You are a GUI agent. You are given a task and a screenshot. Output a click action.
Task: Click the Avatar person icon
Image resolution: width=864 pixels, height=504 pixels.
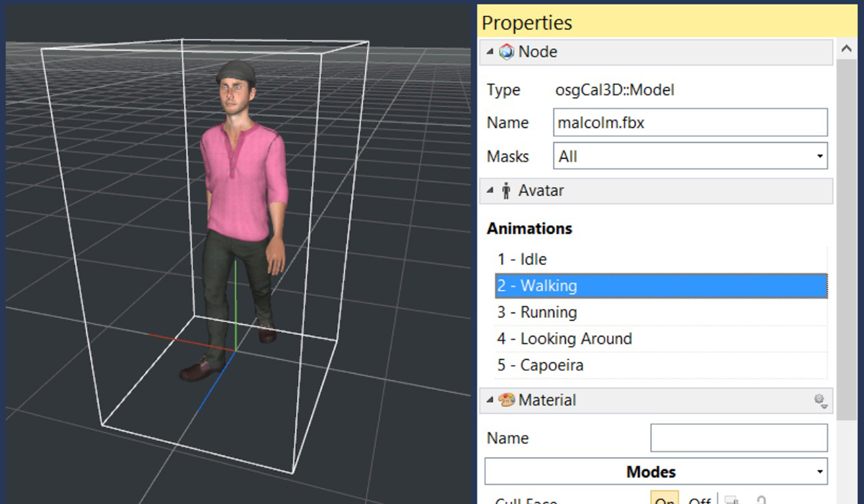[507, 191]
